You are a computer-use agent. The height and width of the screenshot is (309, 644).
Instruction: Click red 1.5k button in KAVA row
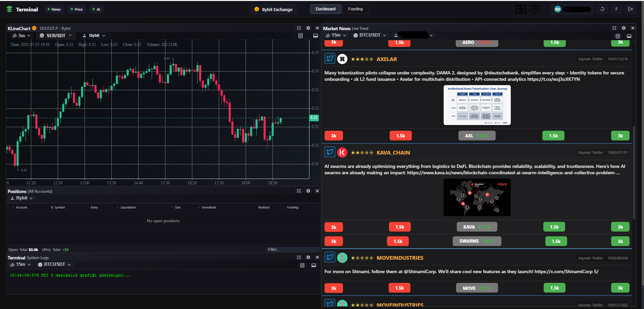point(400,227)
